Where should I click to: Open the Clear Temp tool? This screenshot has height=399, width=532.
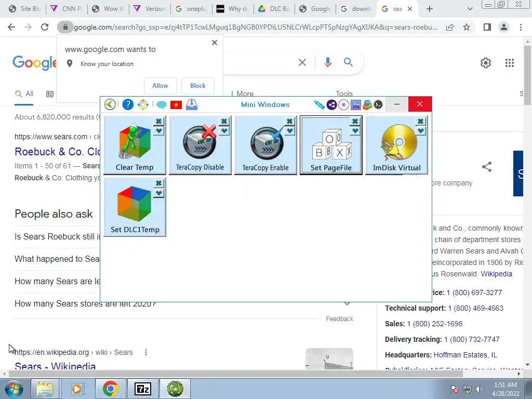click(x=135, y=145)
